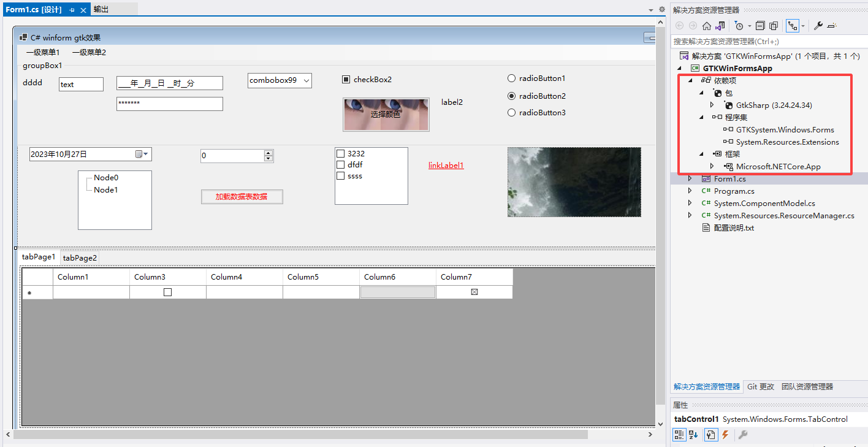Check the 'dfdf' item in the list
The height and width of the screenshot is (447, 868).
341,165
